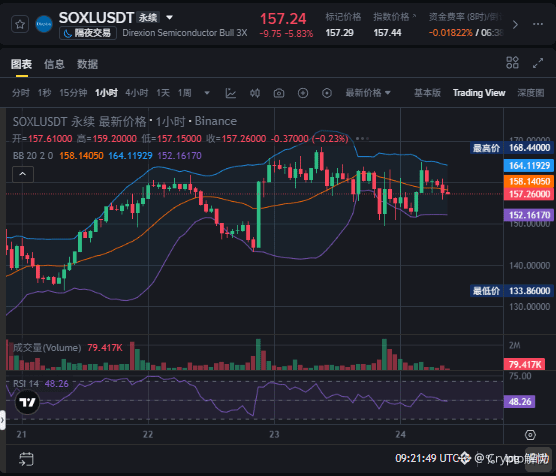Click date label 23 on time axis
Image resolution: width=556 pixels, height=476 pixels.
coord(274,435)
